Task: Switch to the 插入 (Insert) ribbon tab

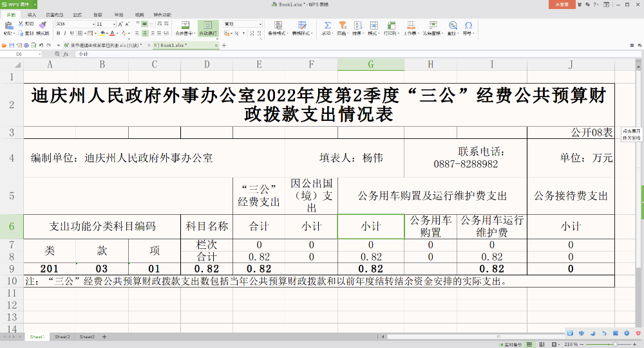Action: point(32,15)
